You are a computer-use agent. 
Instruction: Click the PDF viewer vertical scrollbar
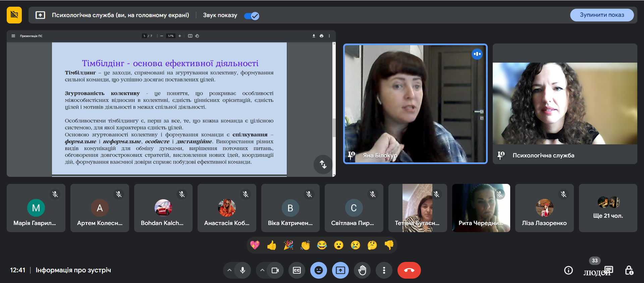click(x=334, y=127)
